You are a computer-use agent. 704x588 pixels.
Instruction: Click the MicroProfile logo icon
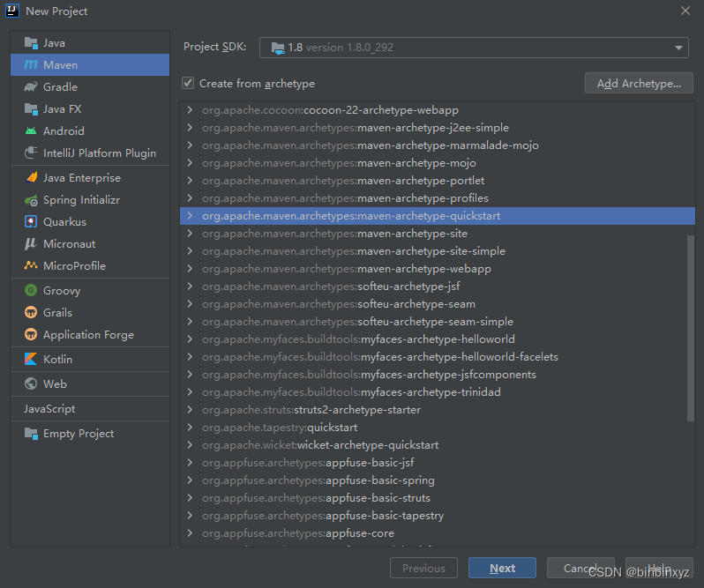pos(31,265)
